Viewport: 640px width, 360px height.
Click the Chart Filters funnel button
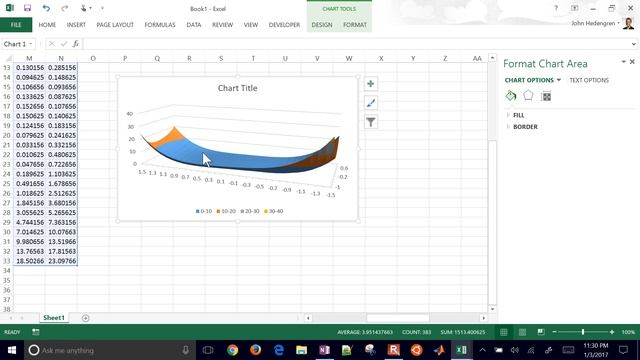click(371, 122)
